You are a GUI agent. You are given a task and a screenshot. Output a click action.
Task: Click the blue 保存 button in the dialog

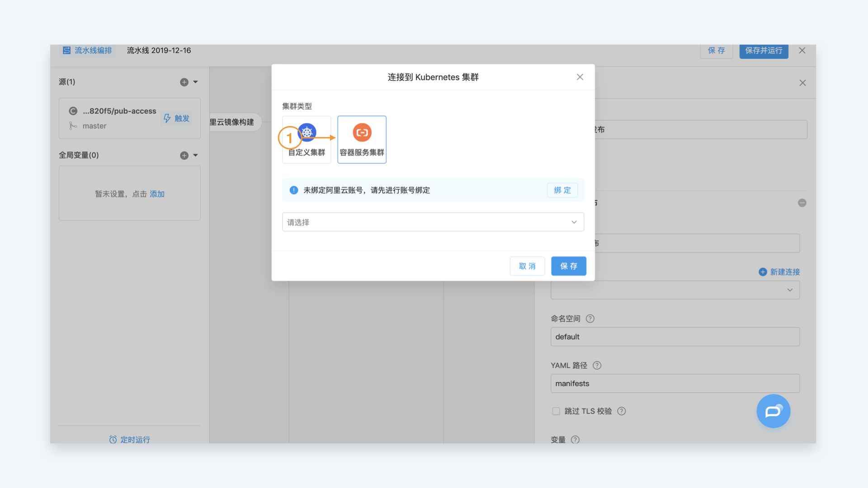[569, 266]
